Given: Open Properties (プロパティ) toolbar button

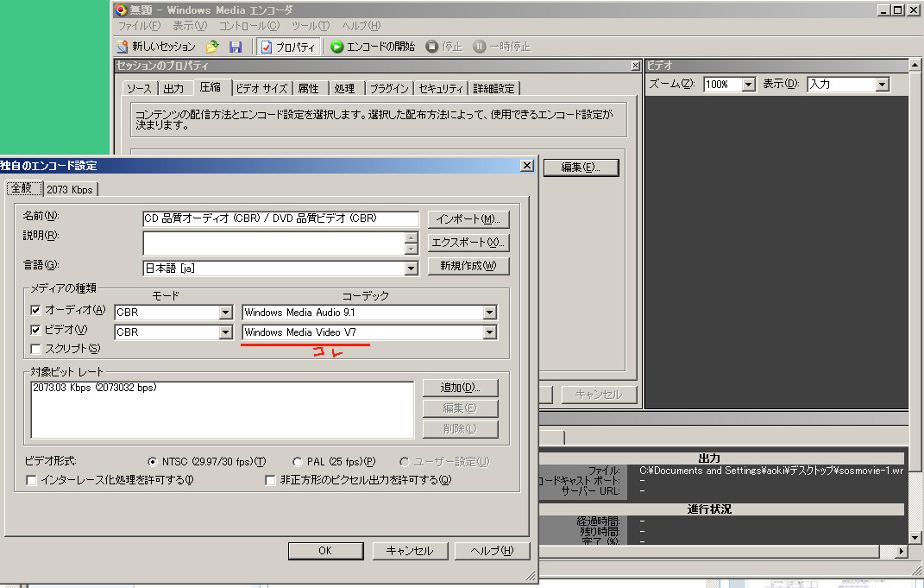Looking at the screenshot, I should click(x=289, y=47).
